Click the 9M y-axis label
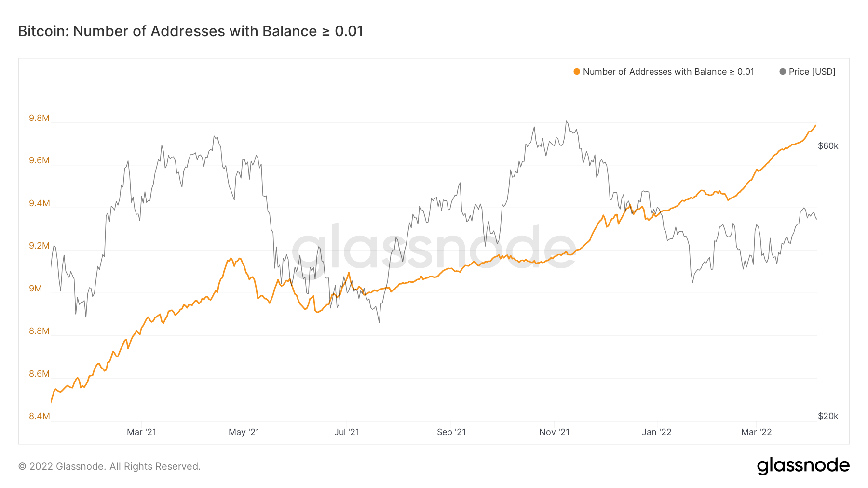Screen dimensions: 868x488 [x=36, y=289]
